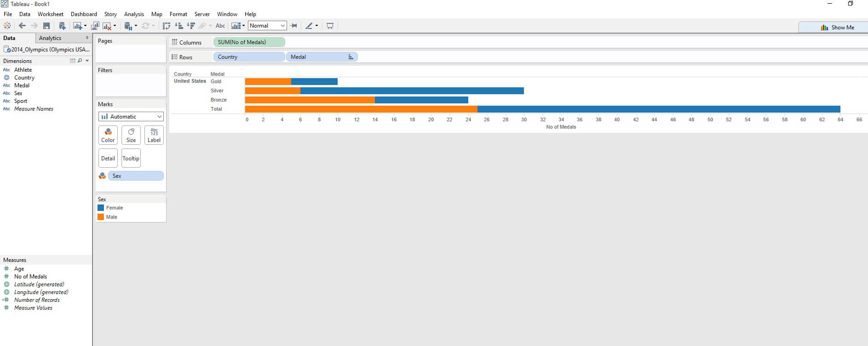
Task: Click the fix axes pin icon
Action: [x=293, y=26]
